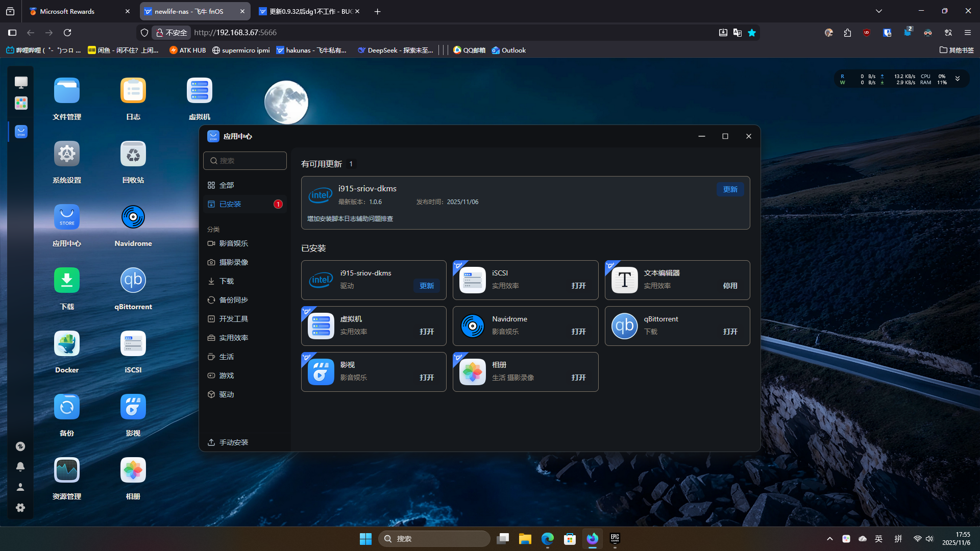
Task: Open the 资源管理 resource monitor icon
Action: pos(67,471)
